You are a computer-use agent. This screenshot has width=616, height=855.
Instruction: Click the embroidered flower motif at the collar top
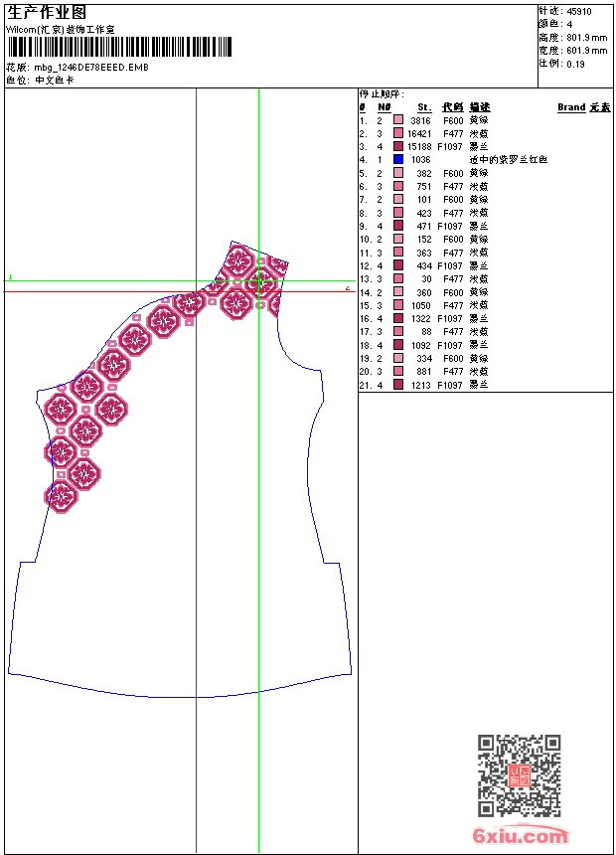click(238, 261)
